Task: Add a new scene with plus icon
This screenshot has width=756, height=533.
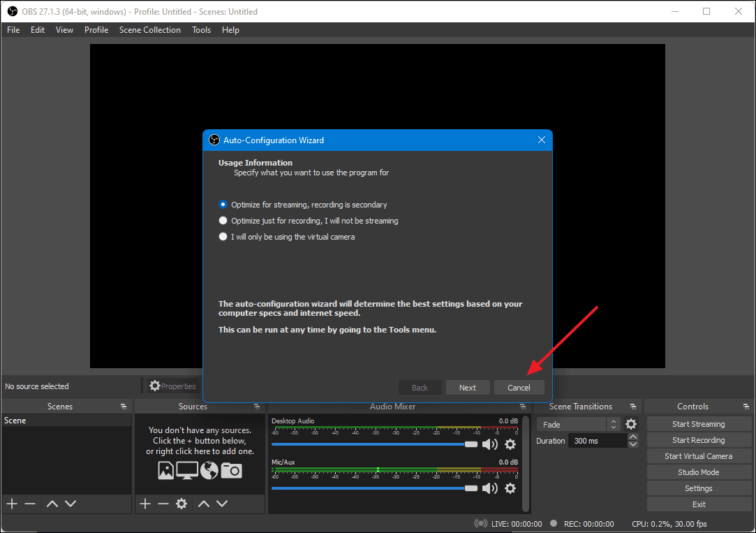Action: (12, 504)
